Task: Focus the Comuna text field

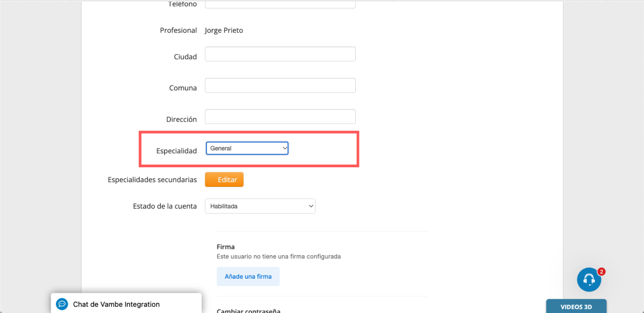Action: click(280, 85)
